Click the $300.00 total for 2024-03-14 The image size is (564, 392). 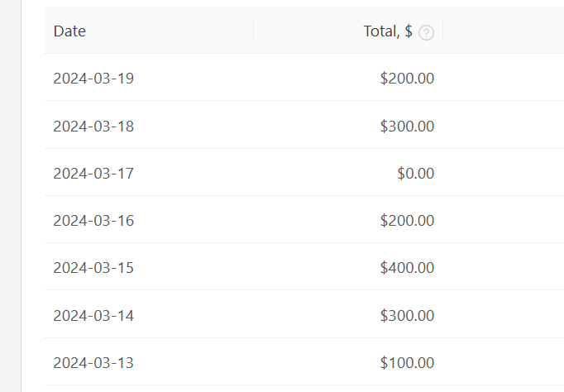407,315
